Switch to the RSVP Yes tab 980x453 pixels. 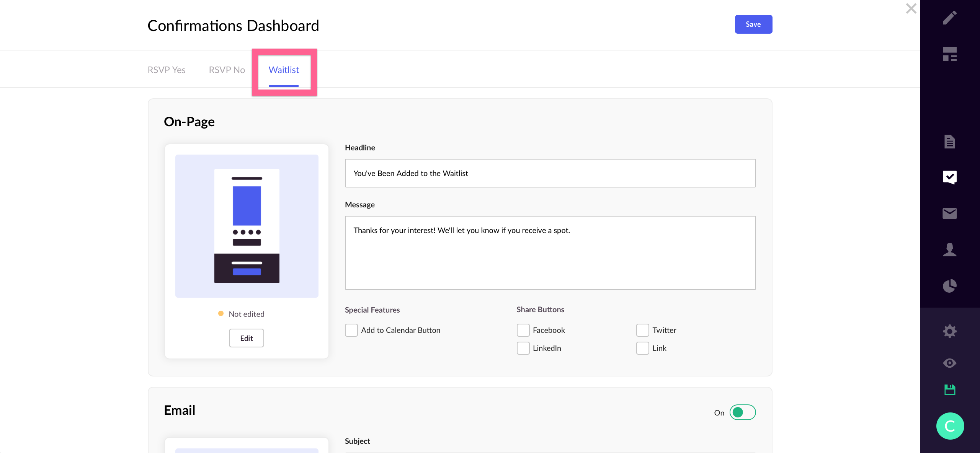point(167,70)
